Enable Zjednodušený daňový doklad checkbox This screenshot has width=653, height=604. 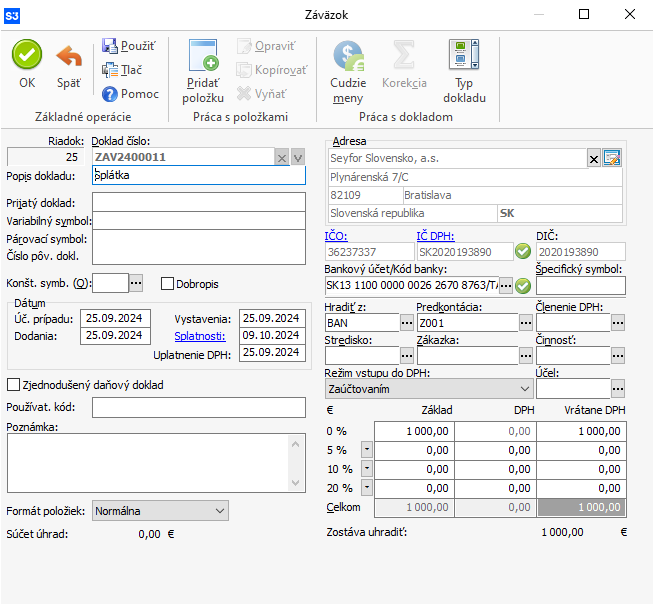[13, 384]
